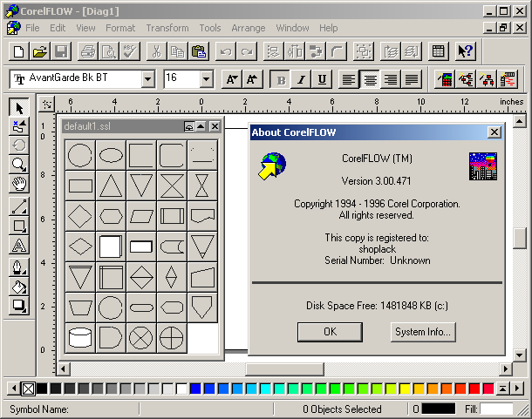Image resolution: width=532 pixels, height=419 pixels.
Task: Expand color palette with up-arrow button
Action: (502, 389)
